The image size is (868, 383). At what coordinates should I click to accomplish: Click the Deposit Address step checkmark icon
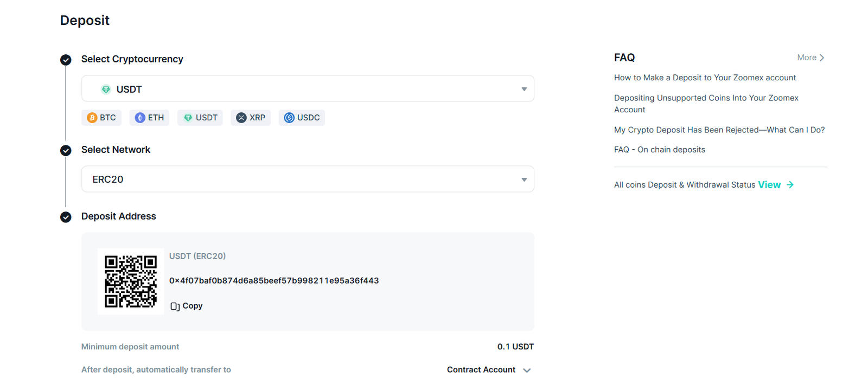66,217
